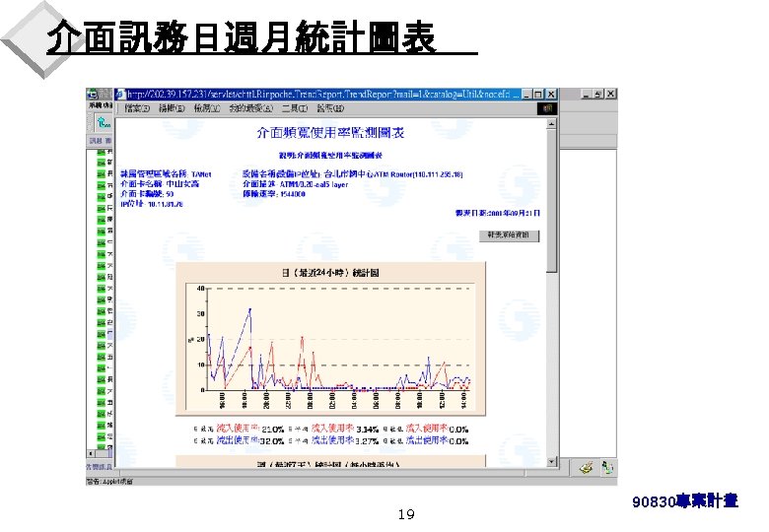Open the 檔案 menu in the browser
The height and width of the screenshot is (532, 769).
coord(137,108)
